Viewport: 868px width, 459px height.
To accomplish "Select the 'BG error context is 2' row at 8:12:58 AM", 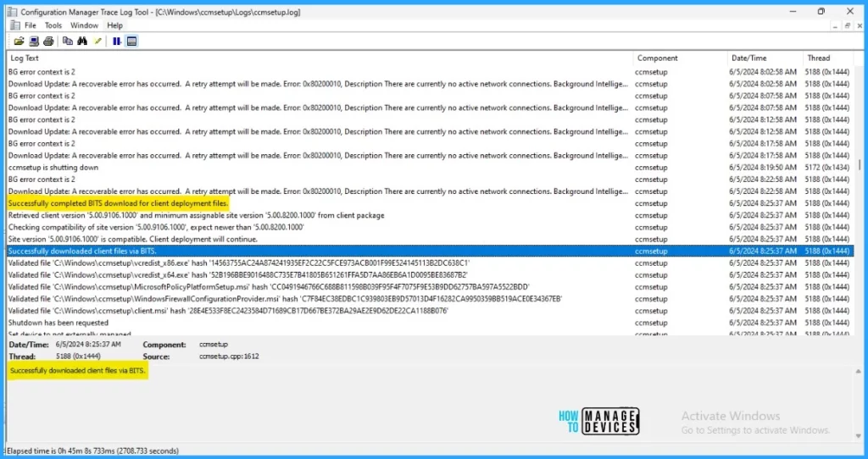I will (430, 119).
